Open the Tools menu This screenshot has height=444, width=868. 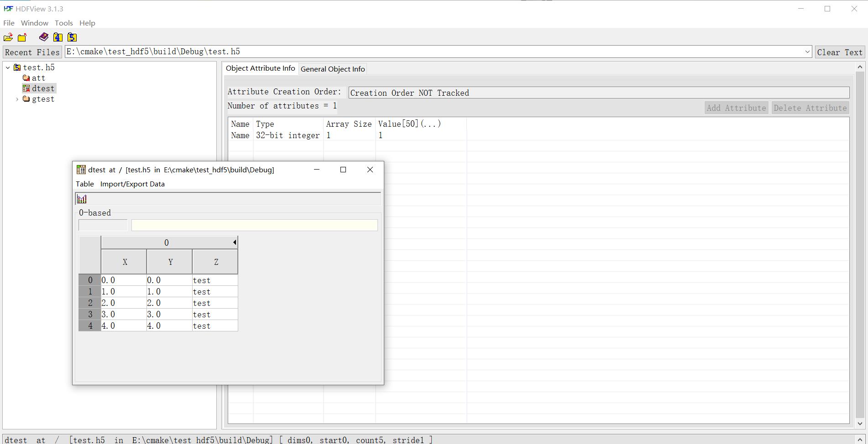[x=63, y=23]
